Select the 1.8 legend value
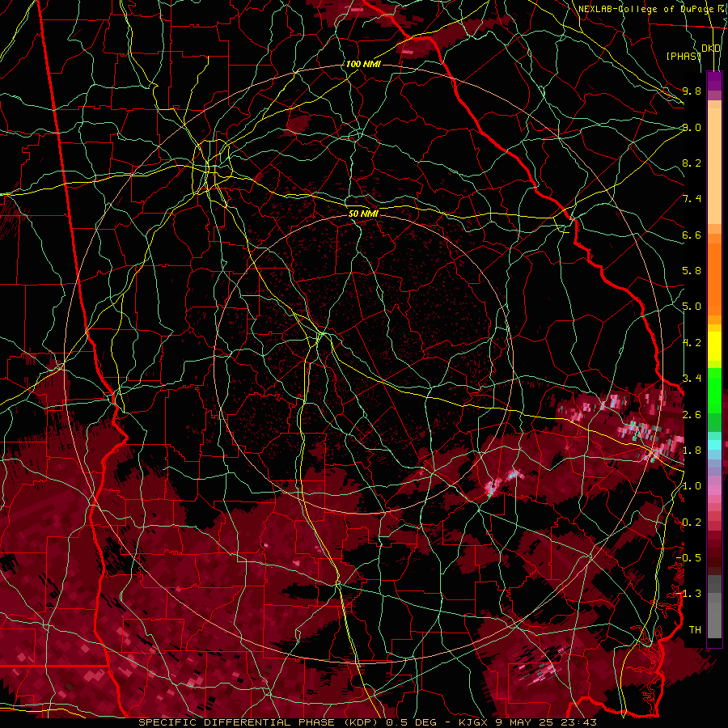This screenshot has height=728, width=728. click(692, 451)
